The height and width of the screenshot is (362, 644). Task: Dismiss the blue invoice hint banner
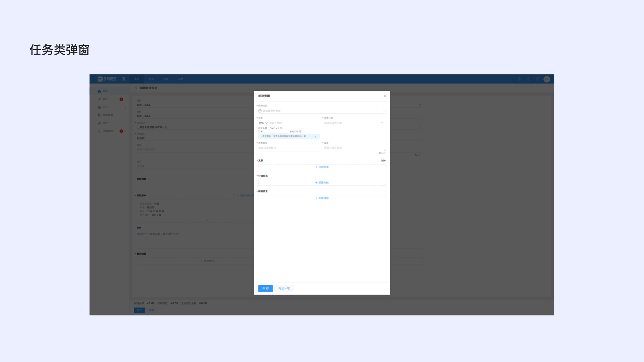(316, 136)
